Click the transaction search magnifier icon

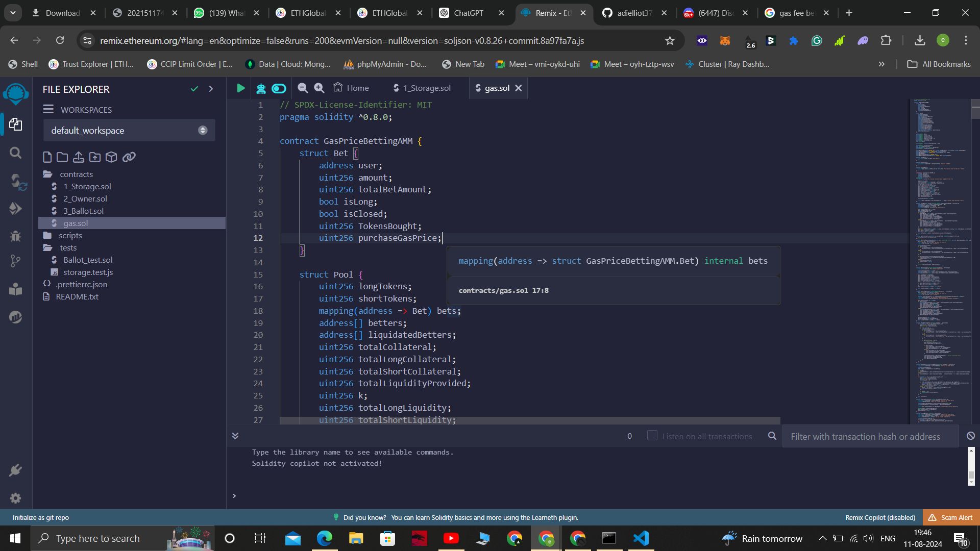(773, 436)
